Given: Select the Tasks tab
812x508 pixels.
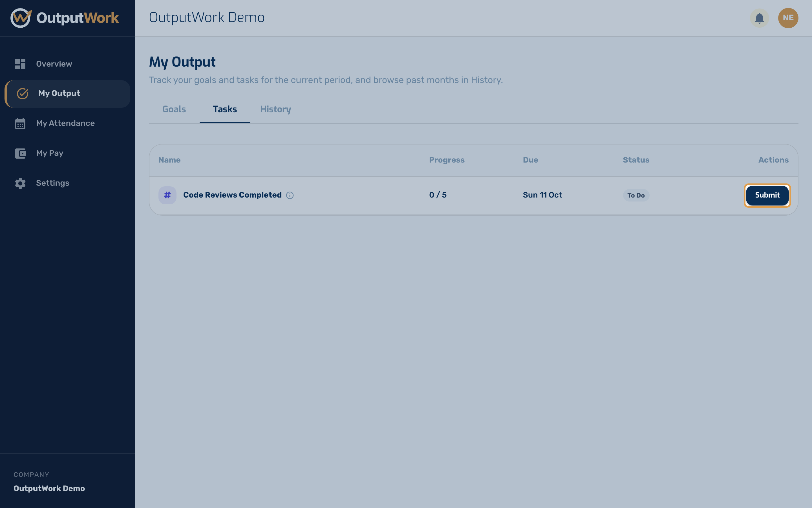Looking at the screenshot, I should point(225,109).
